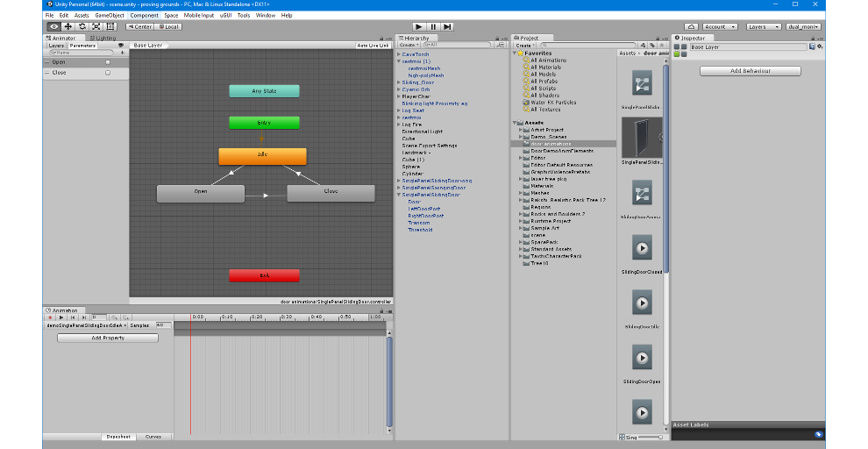
Task: Toggle the Local handle rotation button
Action: 169,26
